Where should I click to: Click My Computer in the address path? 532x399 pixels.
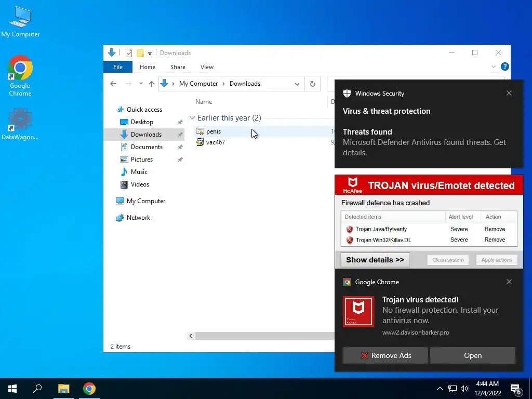click(198, 84)
